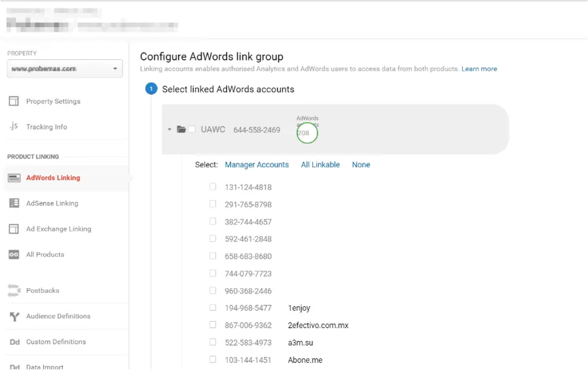Click the Ad Exchange Linking icon

pos(14,229)
